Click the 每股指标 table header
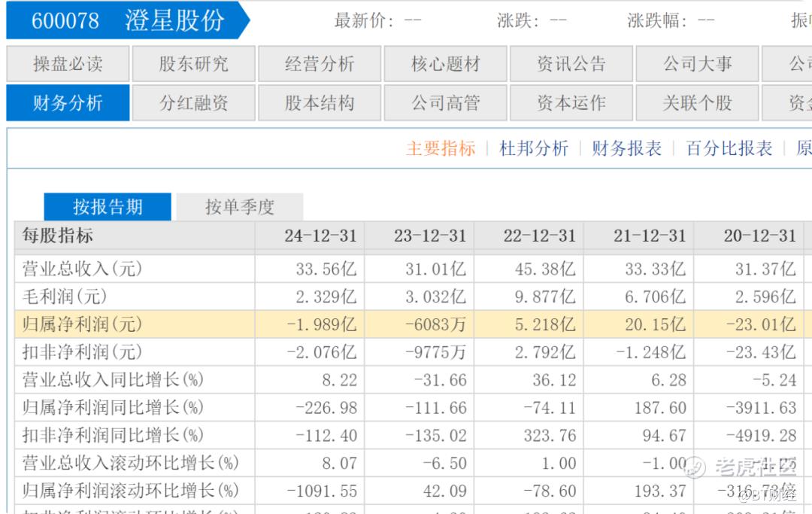The width and height of the screenshot is (812, 514). [x=58, y=236]
